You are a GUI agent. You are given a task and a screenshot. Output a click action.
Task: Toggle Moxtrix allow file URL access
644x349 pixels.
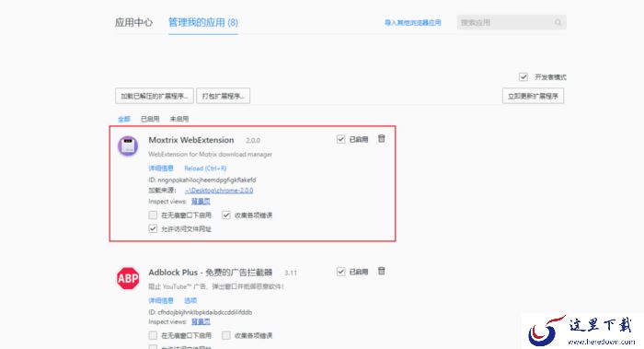click(153, 228)
